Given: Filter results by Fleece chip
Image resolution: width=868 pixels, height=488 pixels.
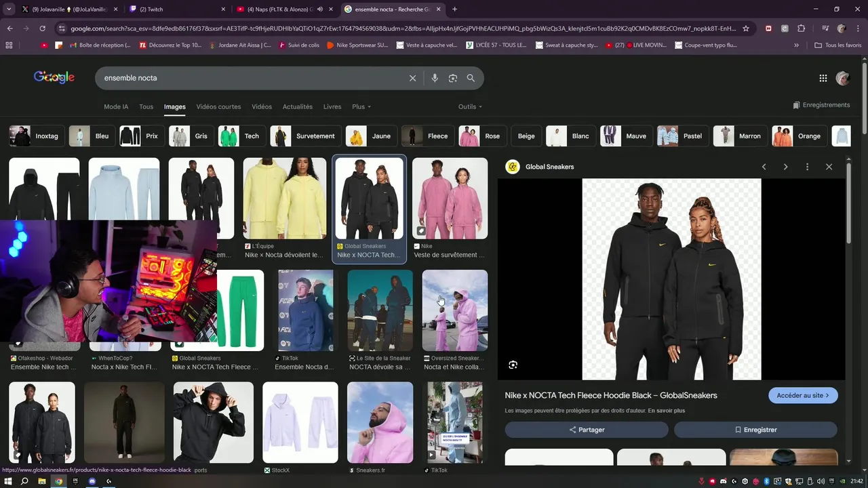Looking at the screenshot, I should pos(427,136).
